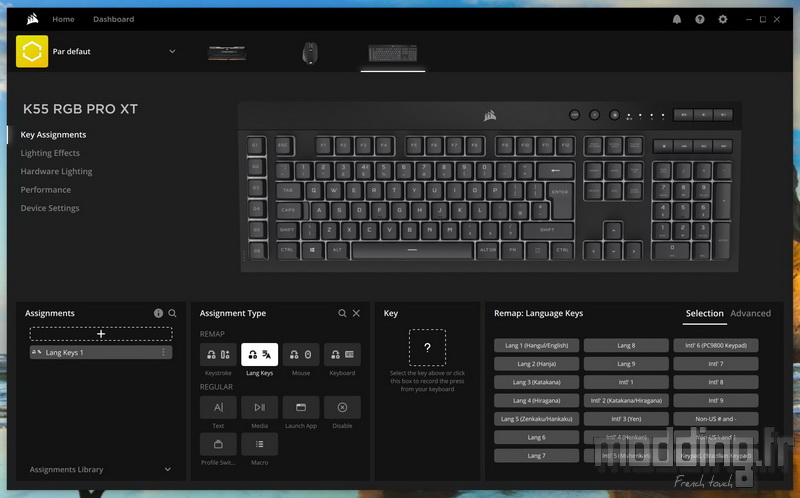Image resolution: width=800 pixels, height=498 pixels.
Task: Open Performance section
Action: 45,190
